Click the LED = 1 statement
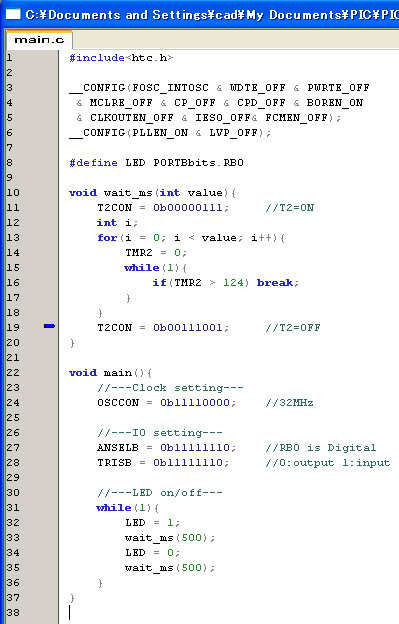This screenshot has height=624, width=399. click(x=152, y=523)
